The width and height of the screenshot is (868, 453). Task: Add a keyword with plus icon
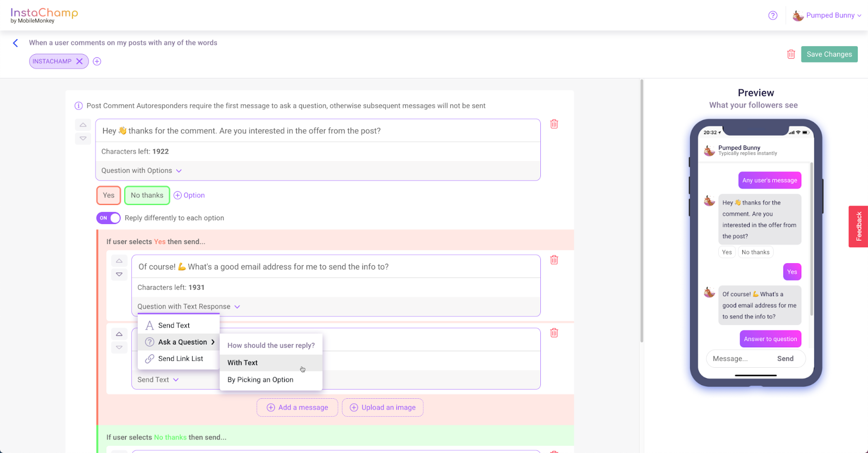pos(97,61)
